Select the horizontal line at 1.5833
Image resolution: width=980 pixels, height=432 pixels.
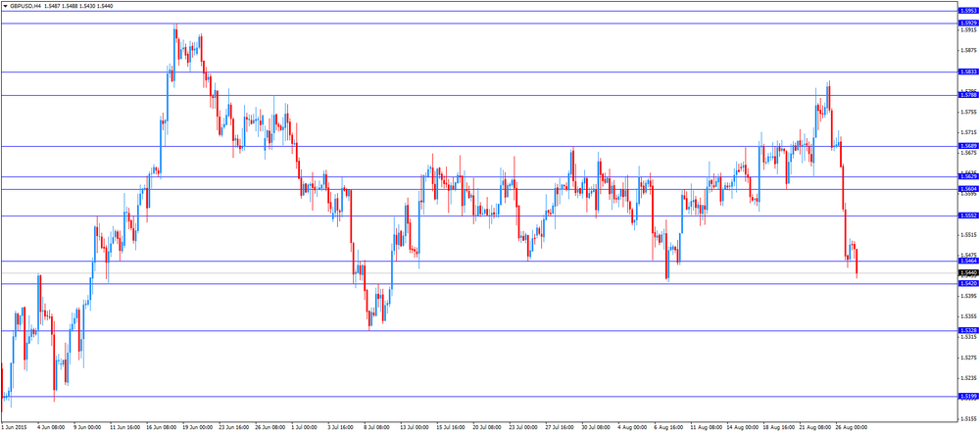(x=479, y=72)
